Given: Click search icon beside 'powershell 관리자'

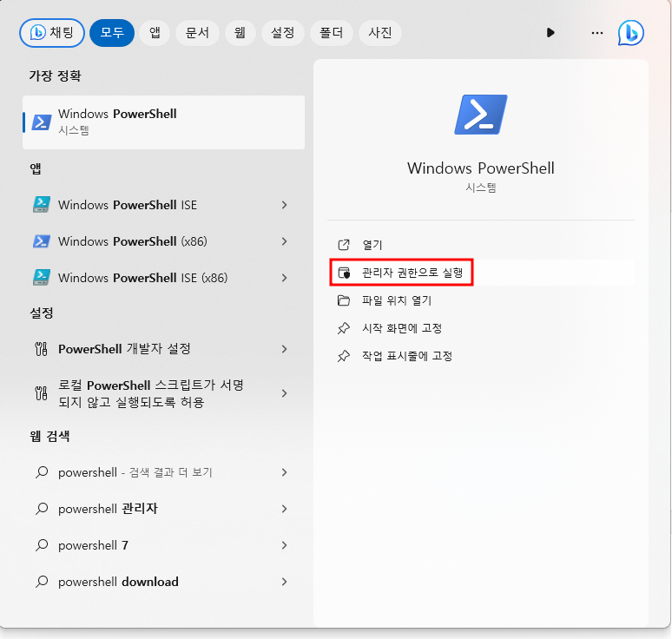Looking at the screenshot, I should (x=42, y=509).
